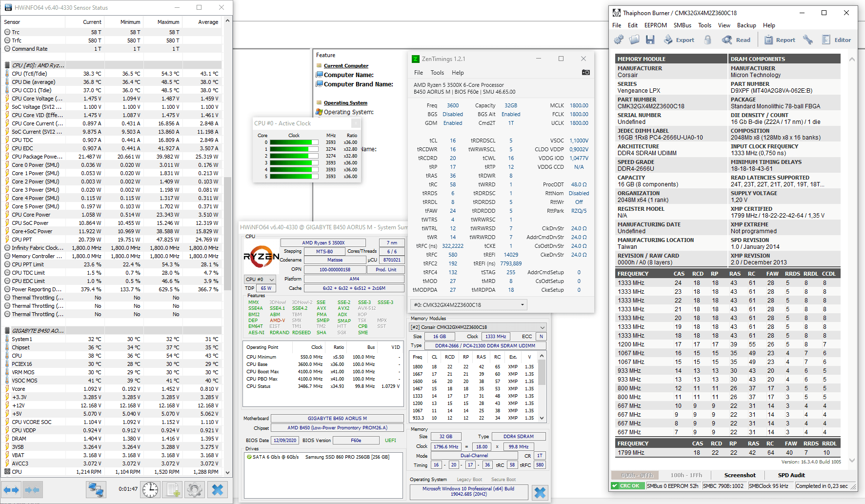The image size is (865, 504).
Task: Click Core 2 active clock green bar
Action: coord(294,156)
